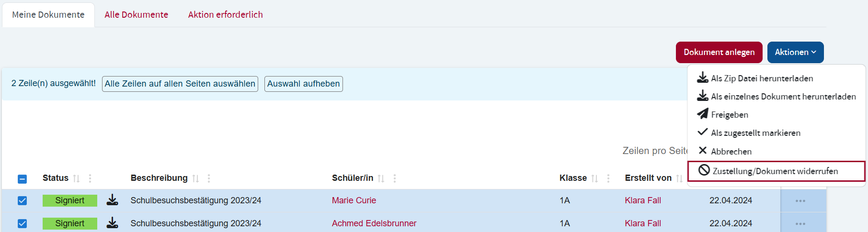This screenshot has width=868, height=232.
Task: Sort by Klasse column arrows
Action: pos(594,178)
